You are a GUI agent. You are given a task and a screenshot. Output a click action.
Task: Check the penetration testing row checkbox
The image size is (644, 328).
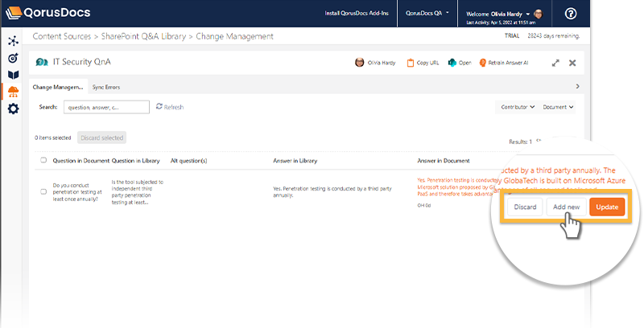[43, 191]
